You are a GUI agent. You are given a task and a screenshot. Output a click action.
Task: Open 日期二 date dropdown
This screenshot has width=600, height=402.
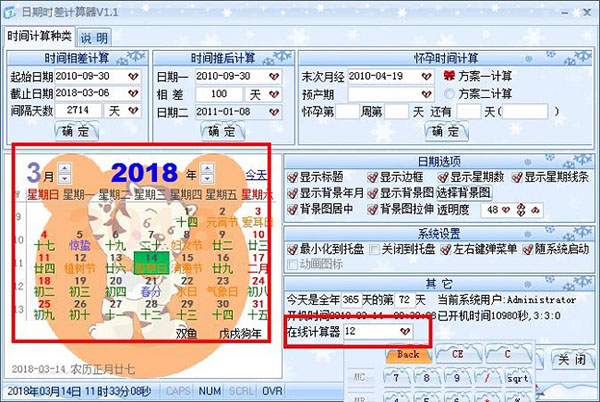tap(274, 112)
